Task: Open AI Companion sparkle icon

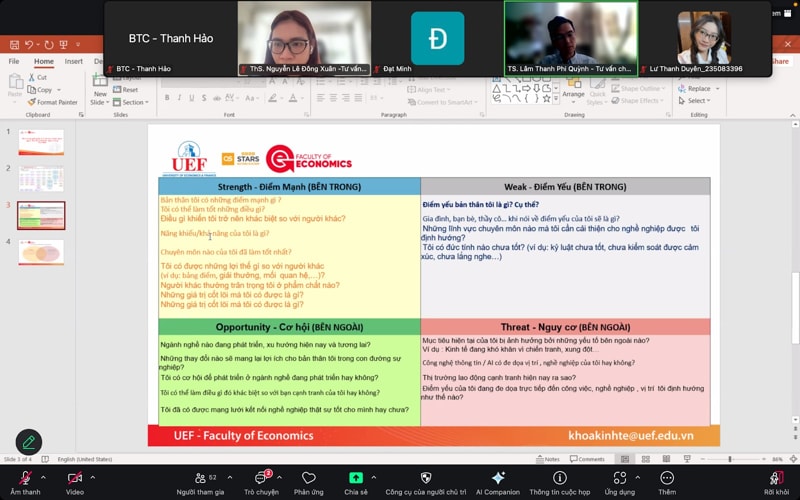Action: click(x=498, y=478)
